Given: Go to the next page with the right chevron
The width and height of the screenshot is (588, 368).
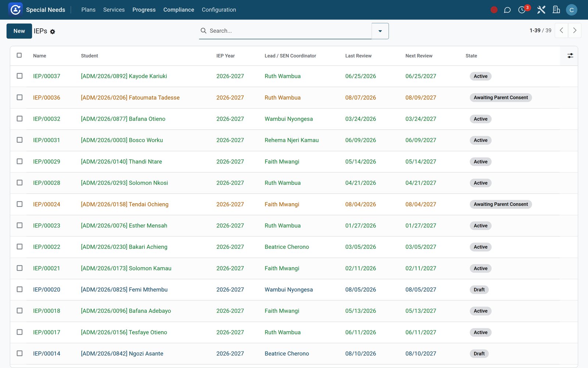Looking at the screenshot, I should pyautogui.click(x=575, y=31).
